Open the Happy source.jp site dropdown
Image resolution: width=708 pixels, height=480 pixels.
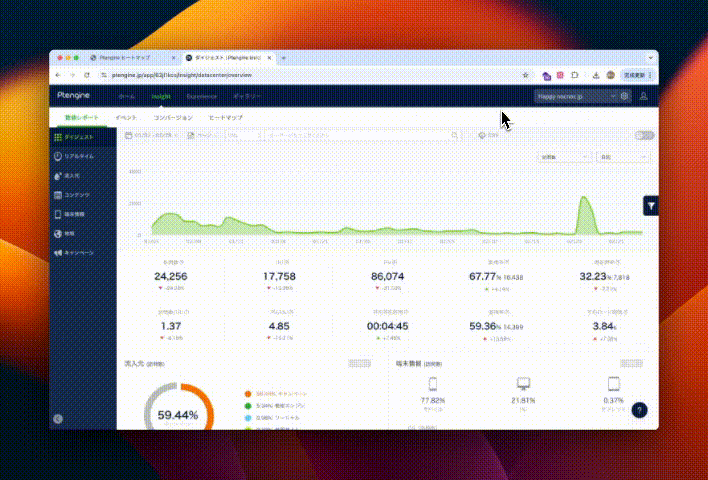(x=575, y=97)
